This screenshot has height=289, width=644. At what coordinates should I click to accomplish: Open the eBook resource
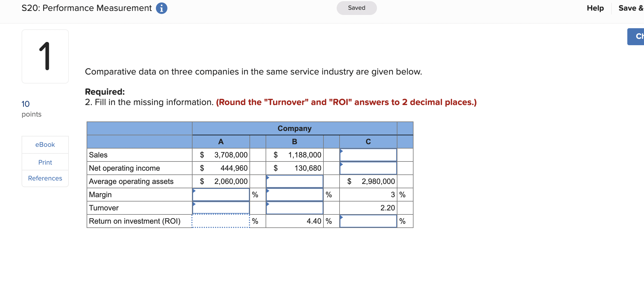pos(45,144)
